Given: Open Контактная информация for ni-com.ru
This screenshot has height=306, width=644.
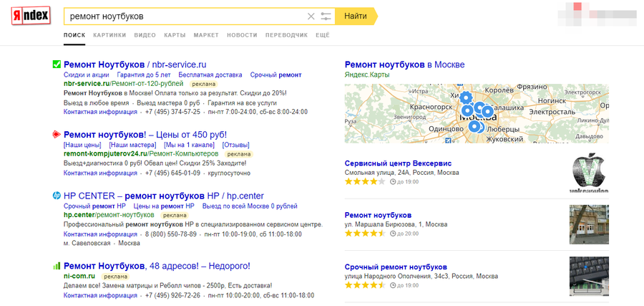Looking at the screenshot, I should point(100,295).
